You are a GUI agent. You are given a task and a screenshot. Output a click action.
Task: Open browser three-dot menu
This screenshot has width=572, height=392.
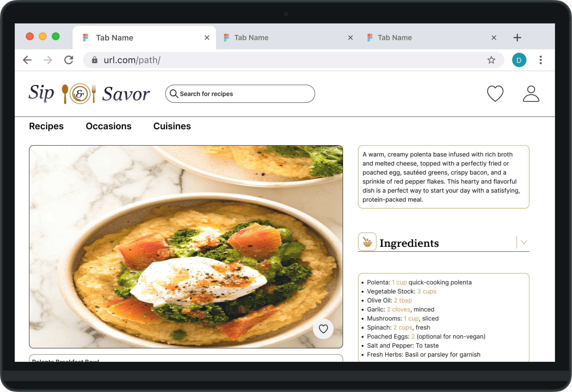pyautogui.click(x=541, y=60)
